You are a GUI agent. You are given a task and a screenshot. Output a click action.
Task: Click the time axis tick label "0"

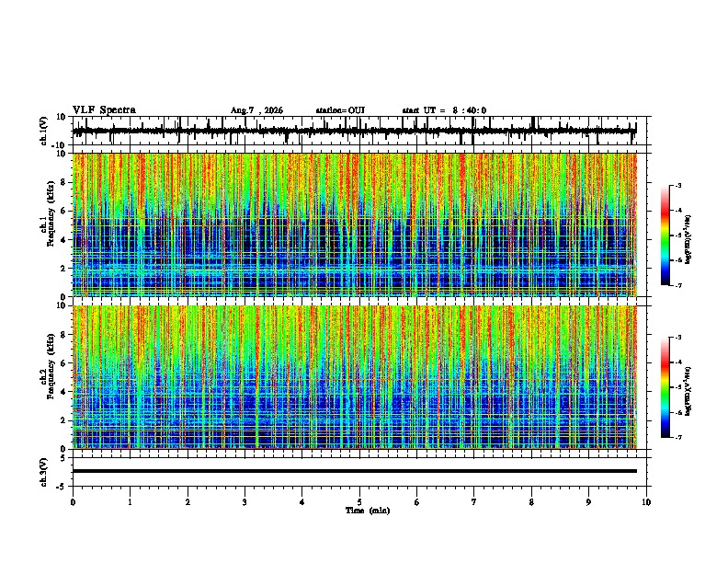coord(73,502)
